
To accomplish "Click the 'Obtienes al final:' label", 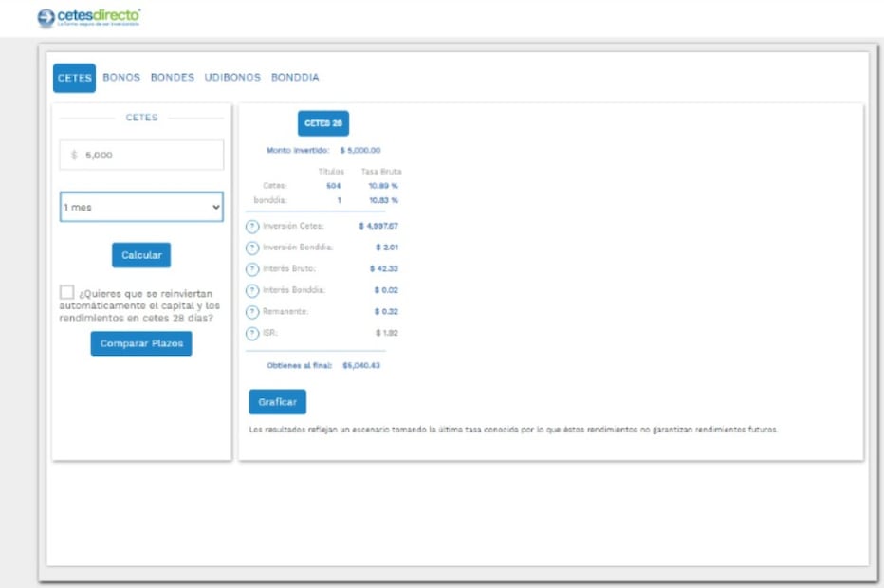I will coord(300,366).
